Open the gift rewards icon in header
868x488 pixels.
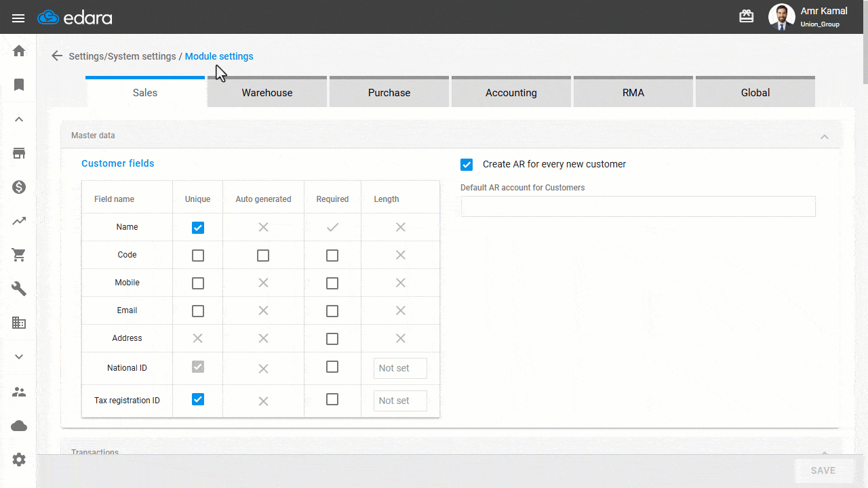pyautogui.click(x=747, y=17)
